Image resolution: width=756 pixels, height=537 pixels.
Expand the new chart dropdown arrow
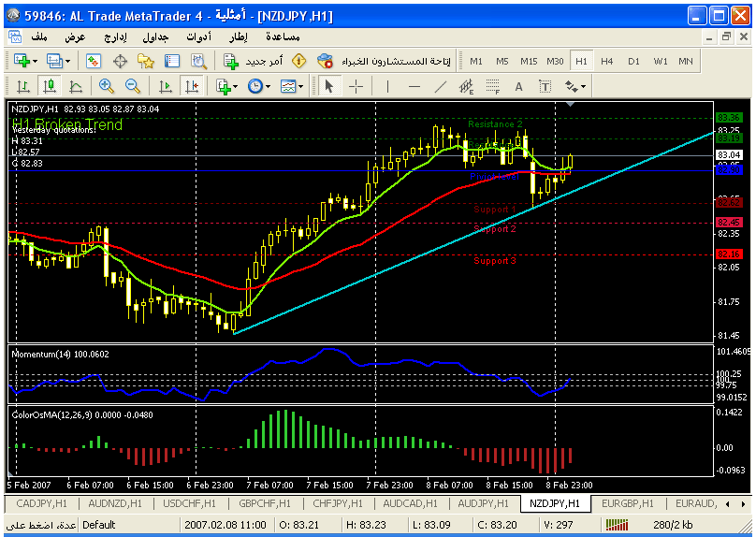(x=36, y=61)
